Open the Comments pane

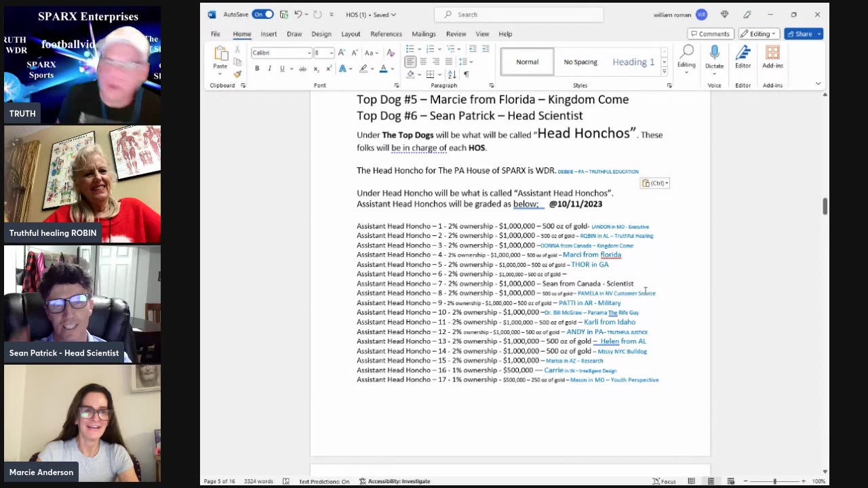[711, 34]
